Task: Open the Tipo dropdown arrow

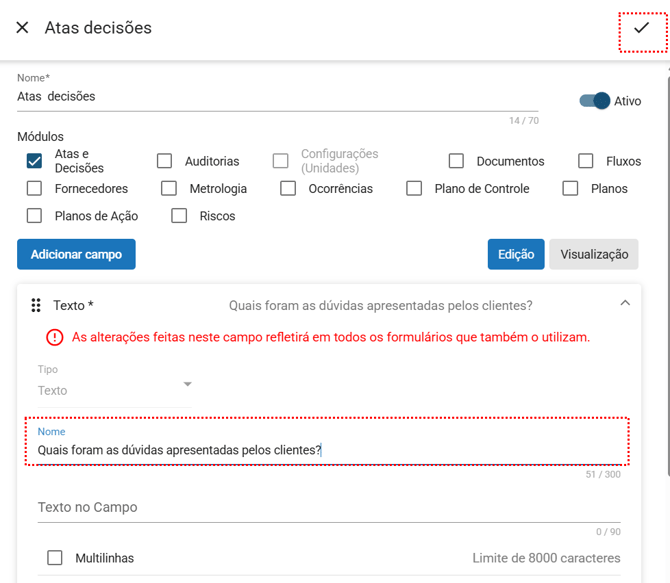Action: 187,384
